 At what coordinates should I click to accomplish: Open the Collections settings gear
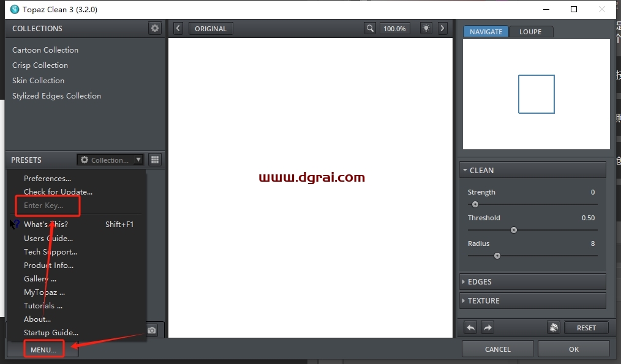[x=155, y=28]
